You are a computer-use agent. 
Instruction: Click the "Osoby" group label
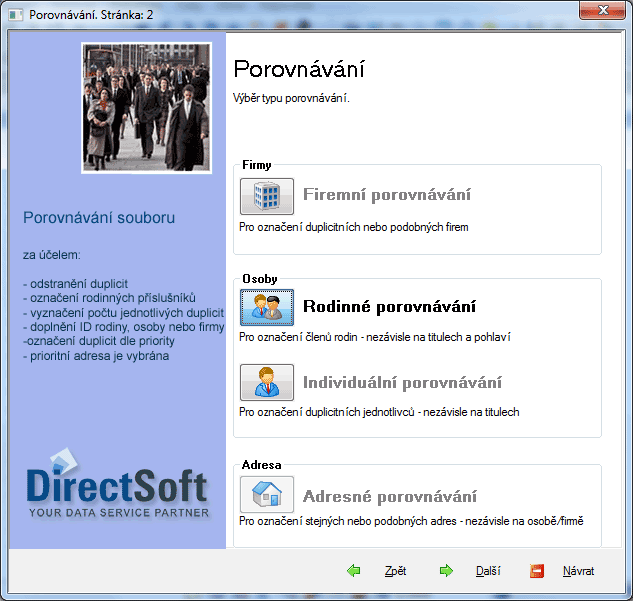260,279
